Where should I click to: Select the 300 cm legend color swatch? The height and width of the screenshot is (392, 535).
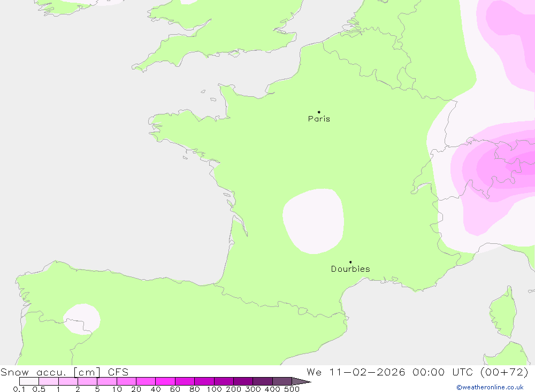tap(262, 381)
